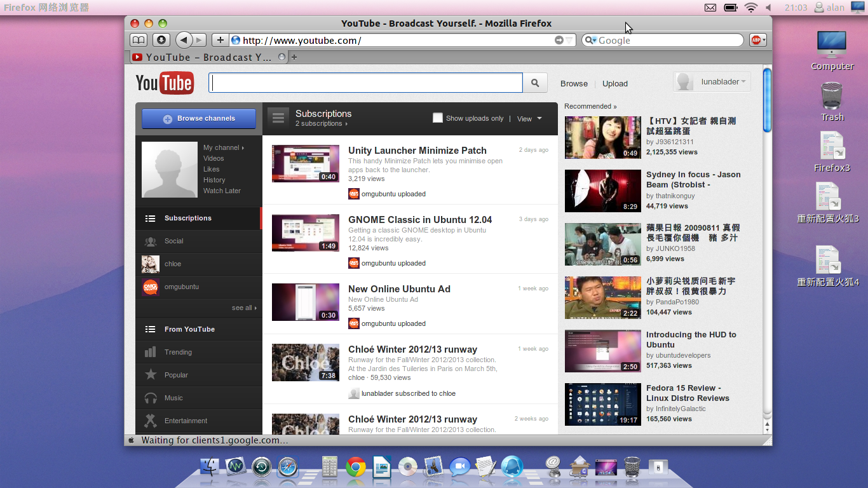This screenshot has width=868, height=488.
Task: Open the Browse link in YouTube header
Action: pos(574,83)
